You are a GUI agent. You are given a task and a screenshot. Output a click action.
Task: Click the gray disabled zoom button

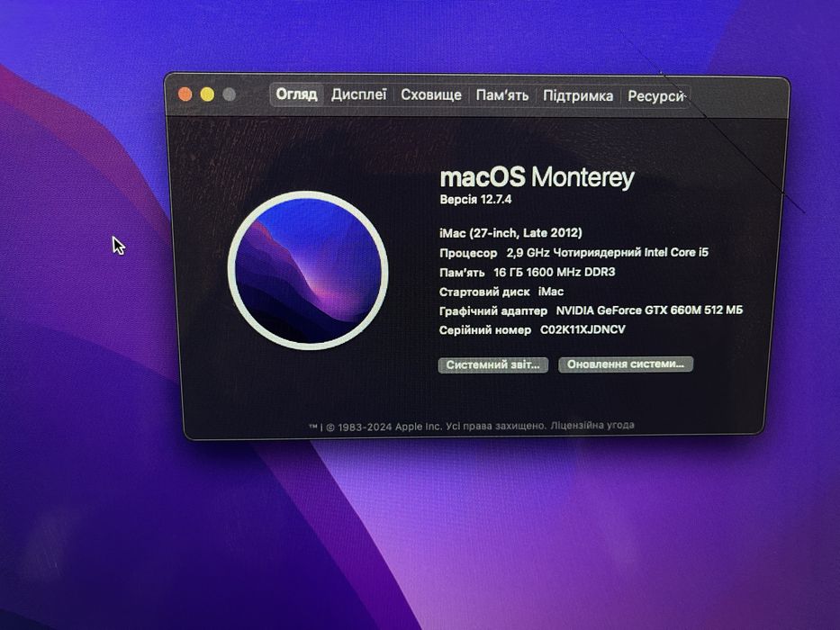point(230,94)
